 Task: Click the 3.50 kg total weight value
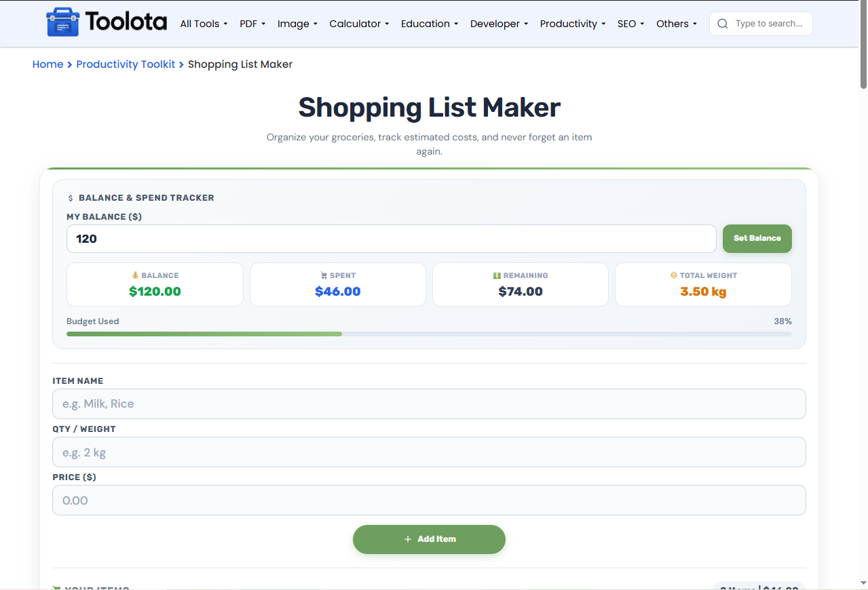tap(703, 292)
